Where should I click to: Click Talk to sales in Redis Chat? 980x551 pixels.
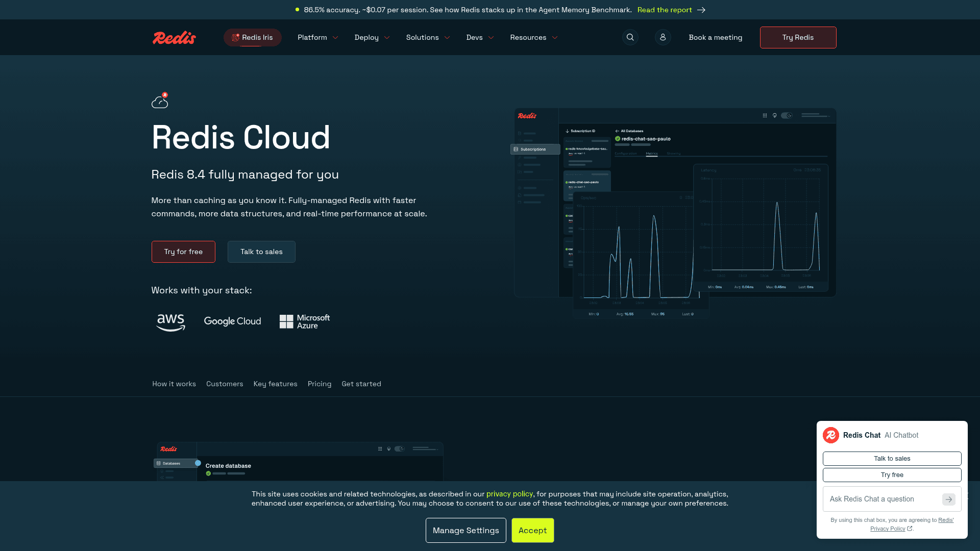tap(892, 459)
